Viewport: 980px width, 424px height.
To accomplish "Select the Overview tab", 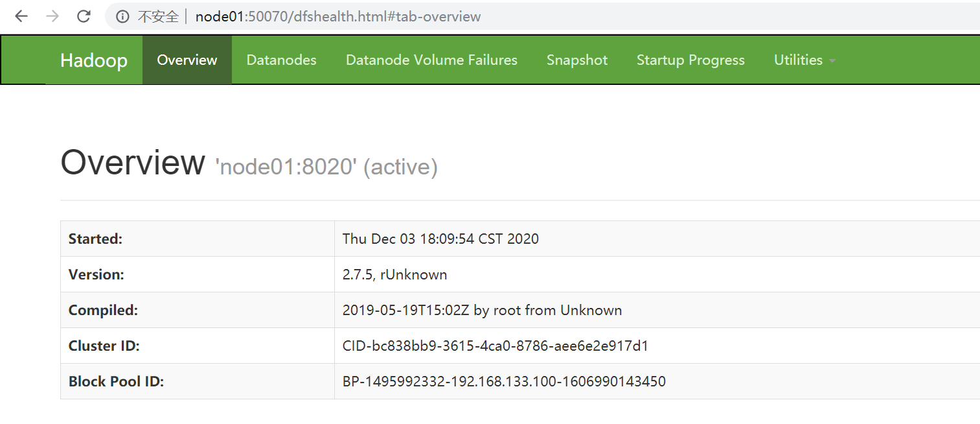I will click(x=187, y=60).
